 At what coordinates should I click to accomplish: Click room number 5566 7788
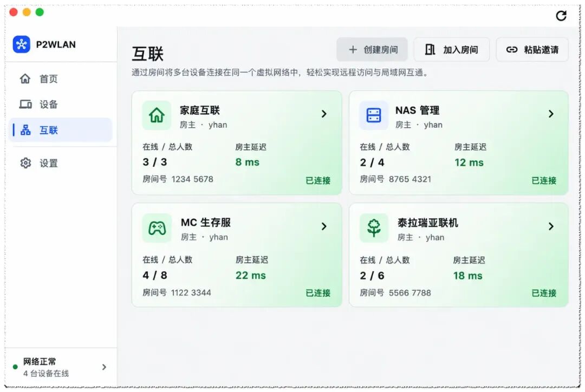409,293
